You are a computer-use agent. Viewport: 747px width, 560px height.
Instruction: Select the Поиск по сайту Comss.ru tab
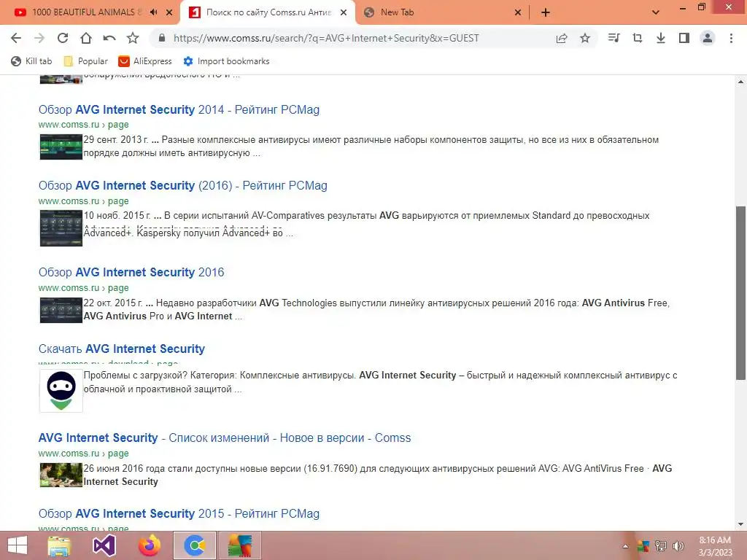pos(268,12)
